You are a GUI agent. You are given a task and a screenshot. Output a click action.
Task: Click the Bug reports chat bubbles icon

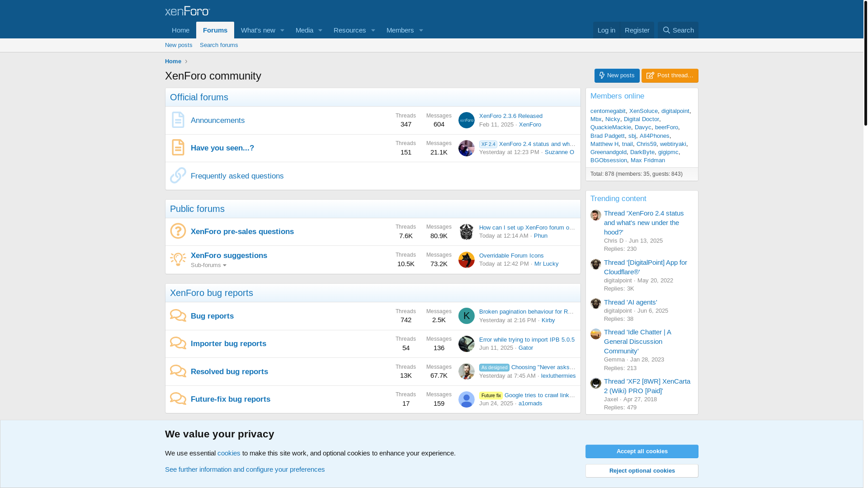pyautogui.click(x=178, y=315)
